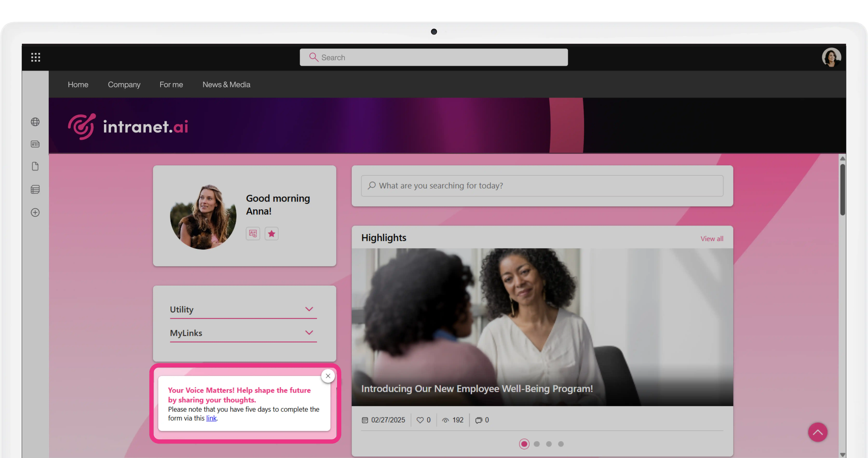The width and height of the screenshot is (868, 458).
Task: Open the contact card icon under greeting
Action: click(x=253, y=233)
